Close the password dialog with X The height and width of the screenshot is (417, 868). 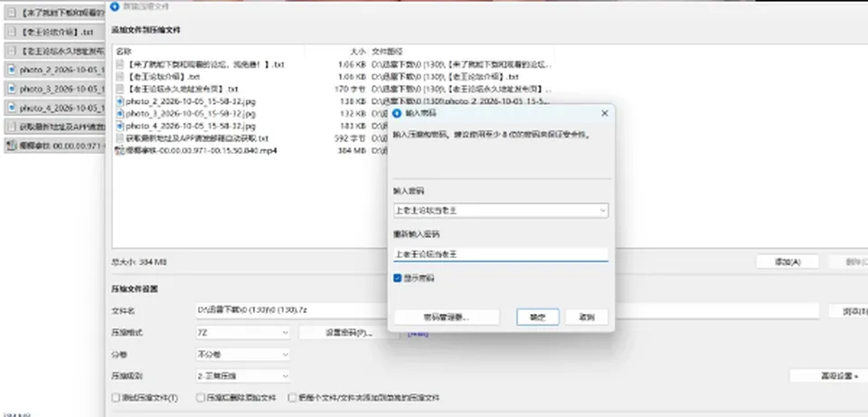point(605,113)
